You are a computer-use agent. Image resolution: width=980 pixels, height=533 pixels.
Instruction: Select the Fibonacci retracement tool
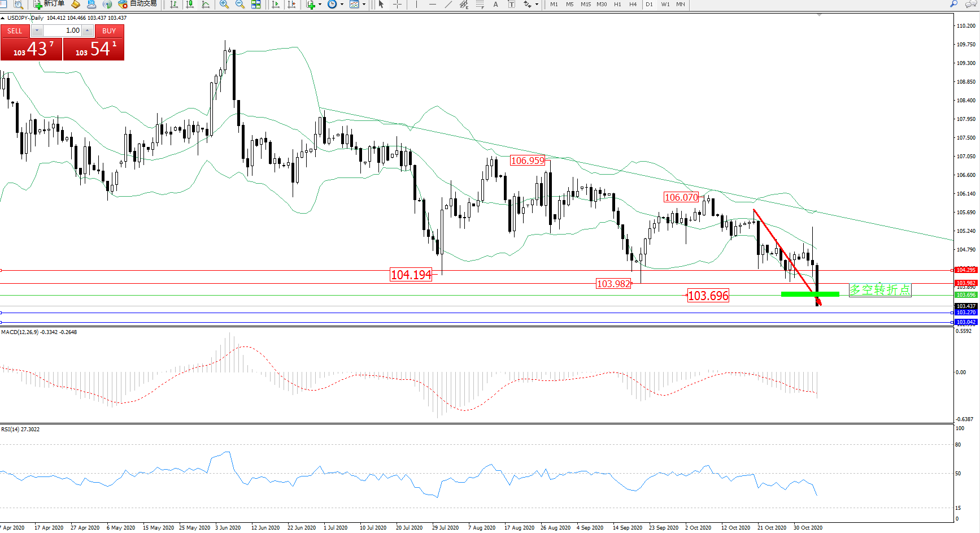click(x=480, y=5)
